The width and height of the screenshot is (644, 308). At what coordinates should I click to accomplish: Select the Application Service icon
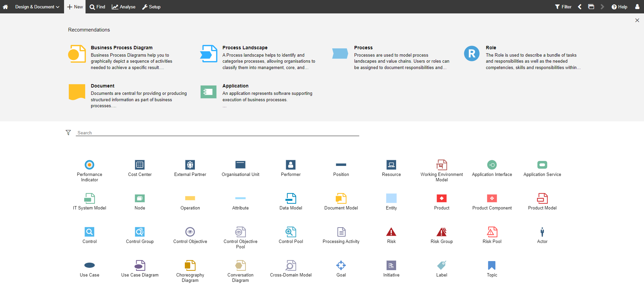542,165
